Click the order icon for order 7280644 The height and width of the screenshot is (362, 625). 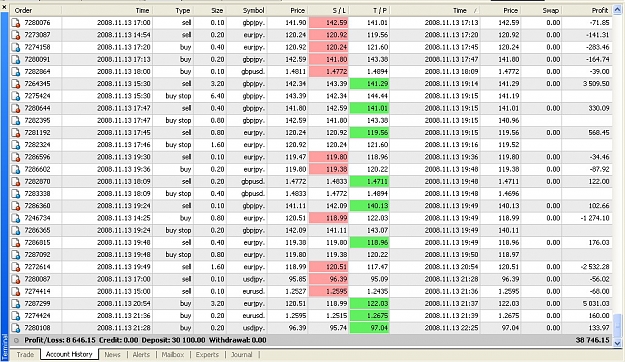16,108
